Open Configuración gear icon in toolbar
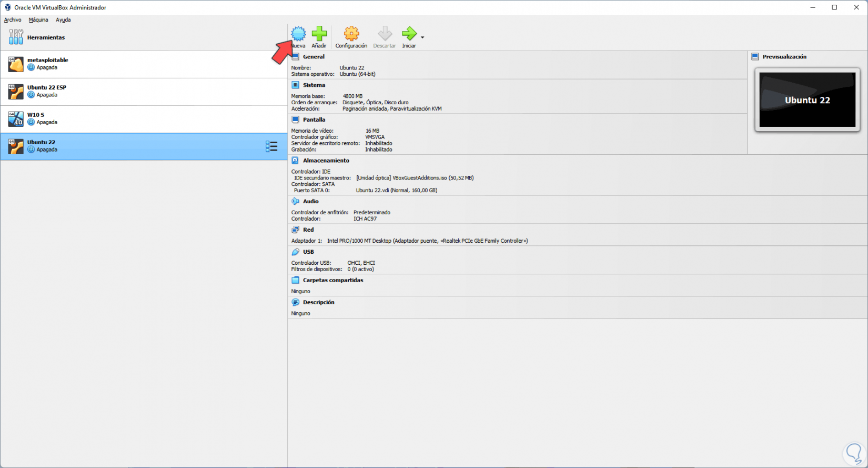Image resolution: width=868 pixels, height=468 pixels. (x=351, y=34)
